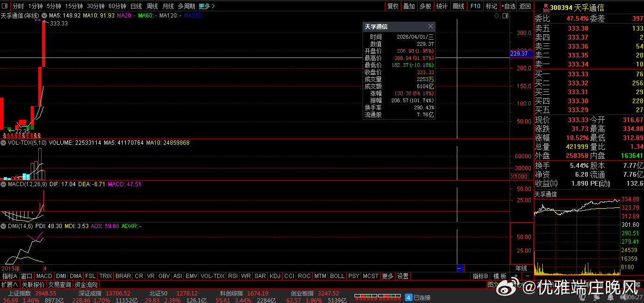Viewport: 644px width, 303px height.
Task: Switch to 30分钟 chart period
Action: (x=96, y=6)
